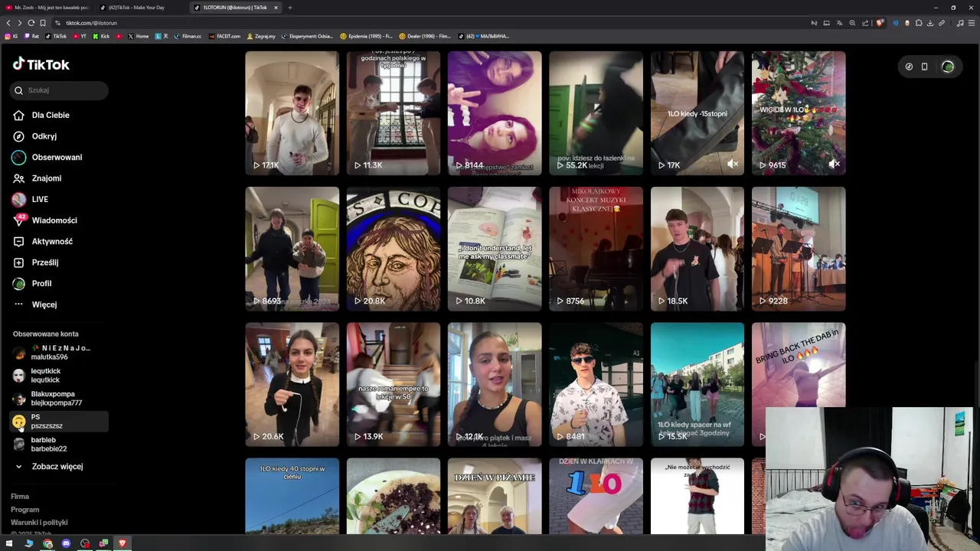Click the address bar URL

91,23
